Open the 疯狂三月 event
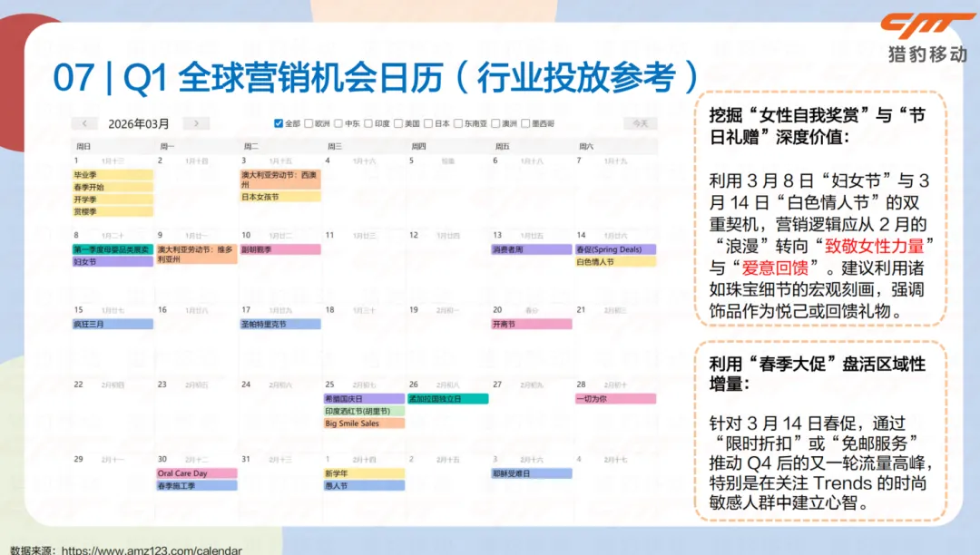 click(x=113, y=324)
